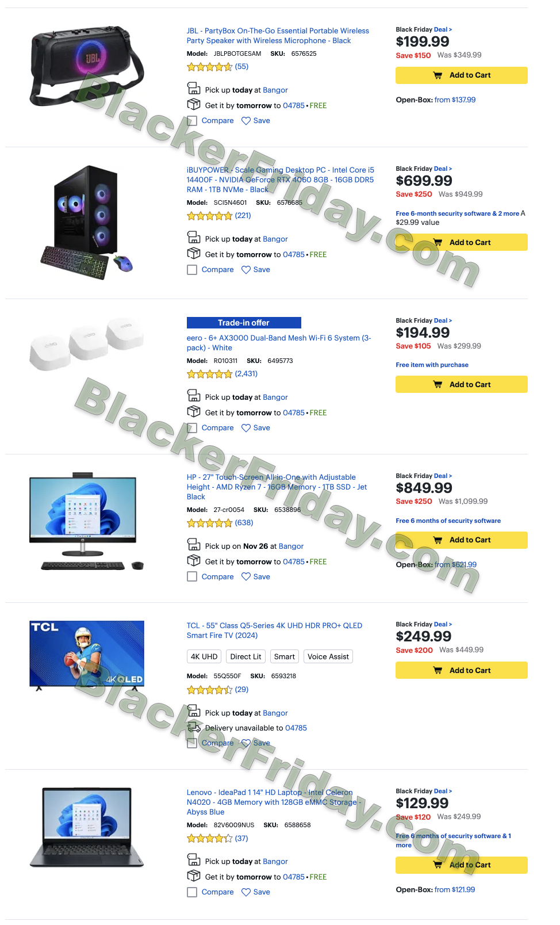This screenshot has height=925, width=560.
Task: Check Compare box for JBL PartyBox speaker
Action: click(x=192, y=121)
